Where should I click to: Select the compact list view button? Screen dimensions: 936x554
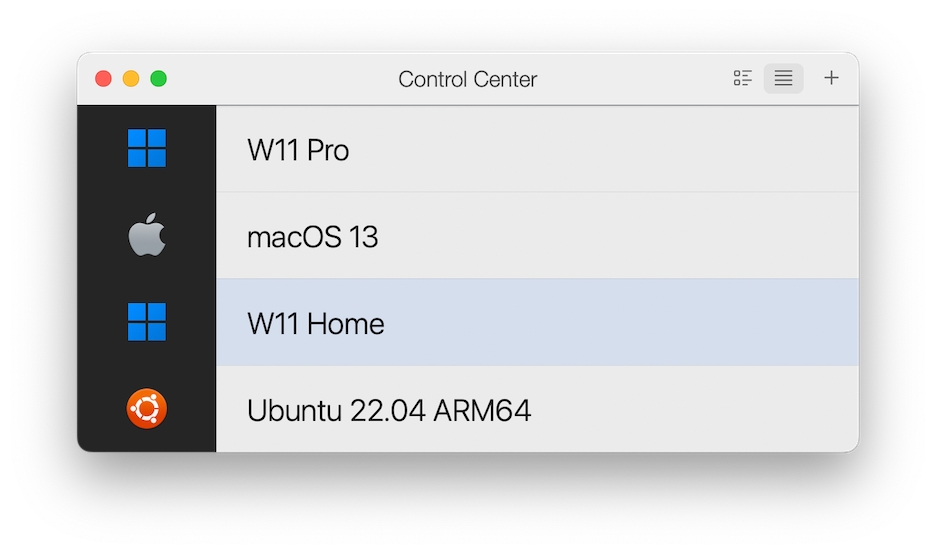783,78
